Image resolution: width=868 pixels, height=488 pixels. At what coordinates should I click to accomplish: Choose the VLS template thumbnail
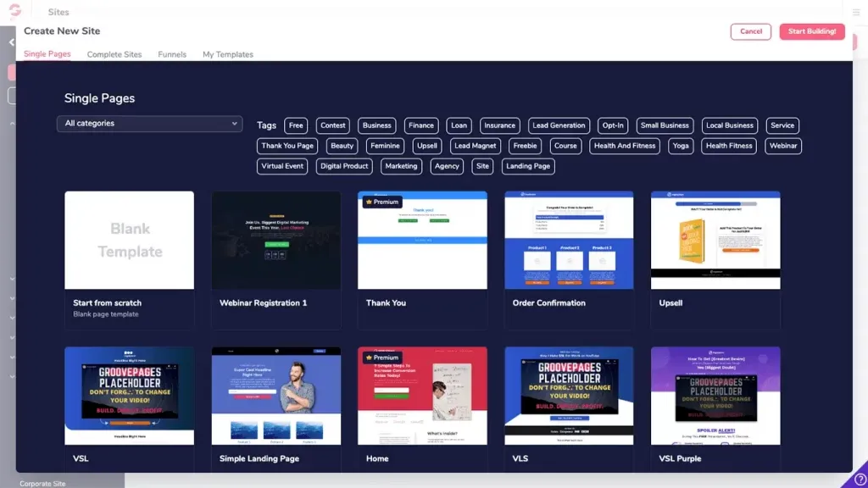click(569, 396)
